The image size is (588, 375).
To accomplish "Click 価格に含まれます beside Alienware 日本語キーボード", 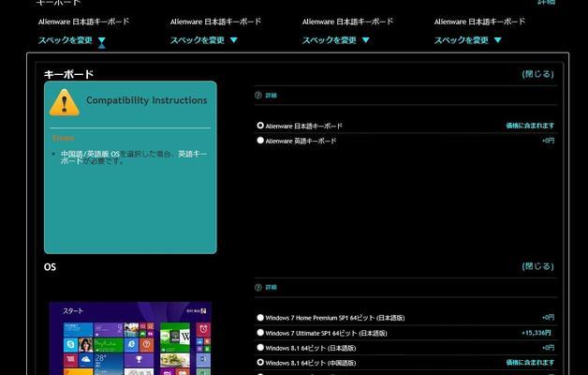I will pos(530,126).
